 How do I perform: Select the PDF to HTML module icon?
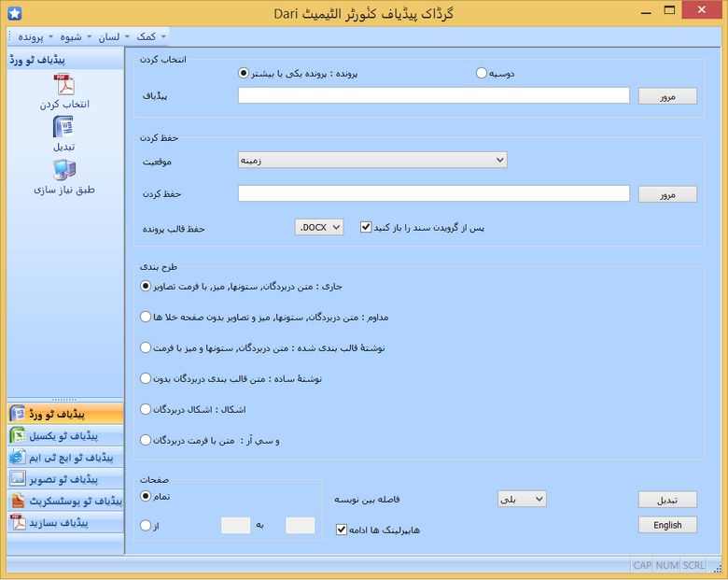(x=18, y=458)
